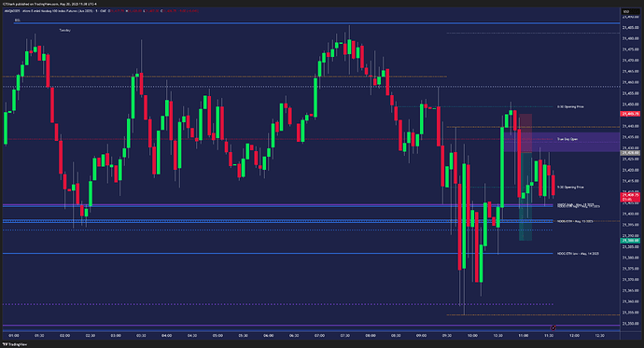
Task: Select the purple True Day Open zone rectangle
Action: pyautogui.click(x=562, y=142)
